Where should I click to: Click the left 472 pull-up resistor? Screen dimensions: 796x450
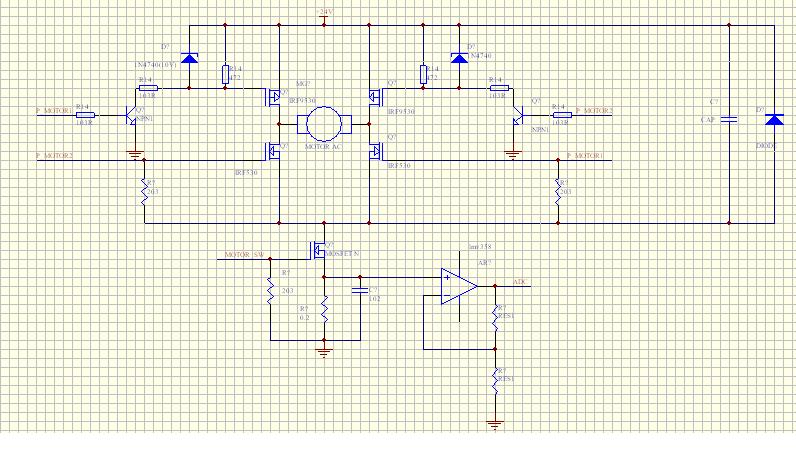225,72
